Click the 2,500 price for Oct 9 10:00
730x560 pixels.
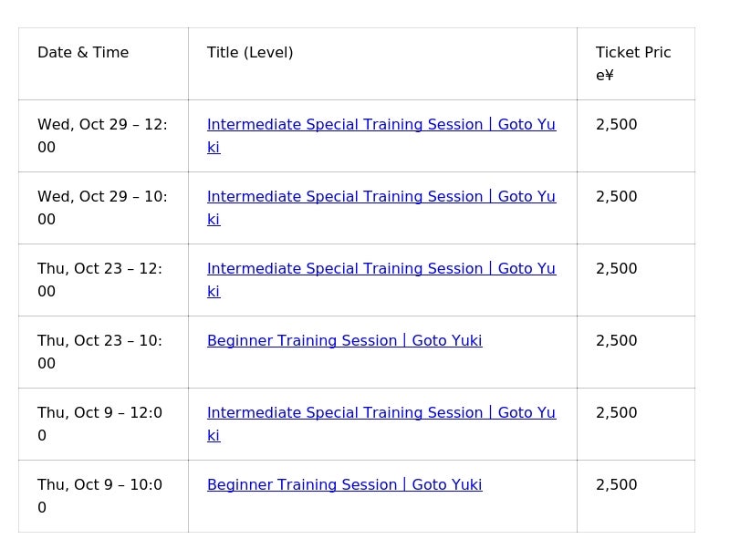tap(617, 485)
